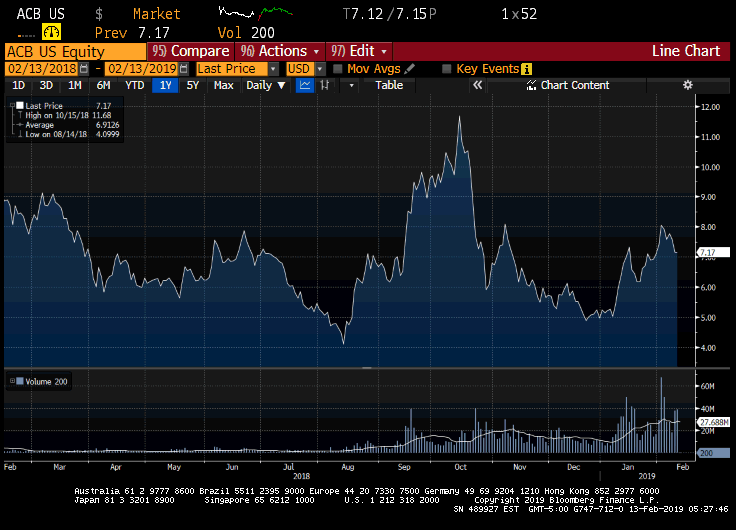736x530 pixels.
Task: Open the Last Price field dropdown
Action: coord(273,69)
